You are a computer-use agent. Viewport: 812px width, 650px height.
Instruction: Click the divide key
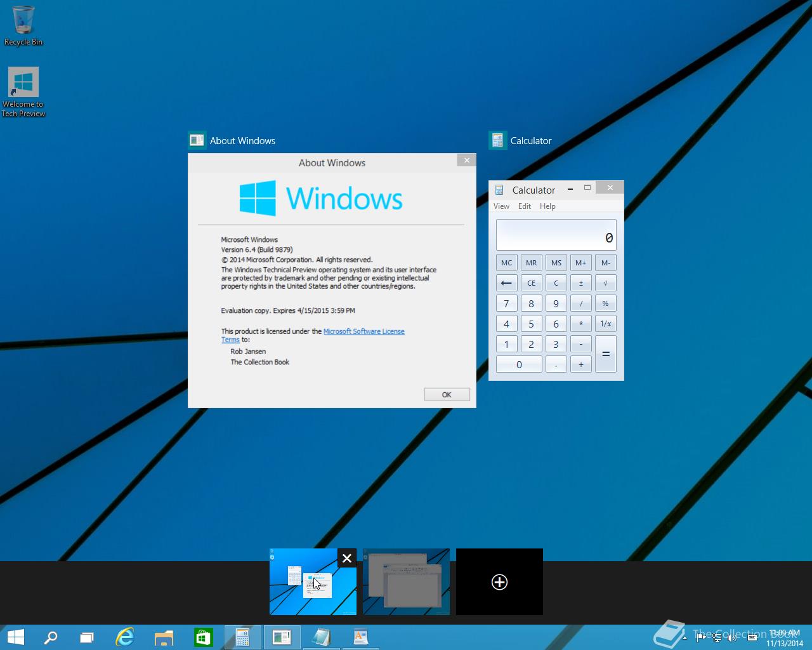coord(581,303)
